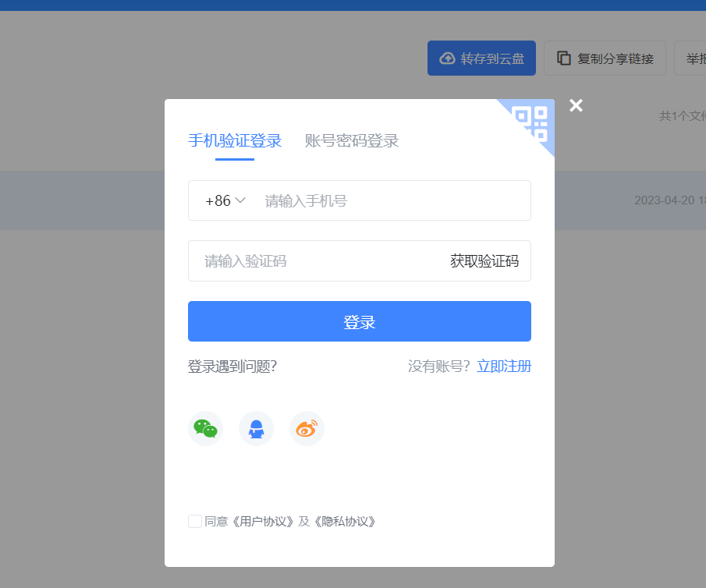Click the 复制分享链接 button
Image resolution: width=706 pixels, height=588 pixels.
click(x=605, y=57)
